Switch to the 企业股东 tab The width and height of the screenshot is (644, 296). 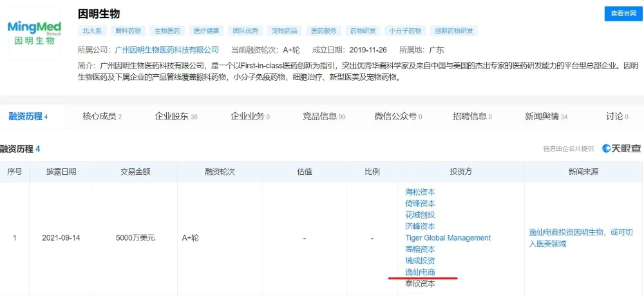coord(176,117)
